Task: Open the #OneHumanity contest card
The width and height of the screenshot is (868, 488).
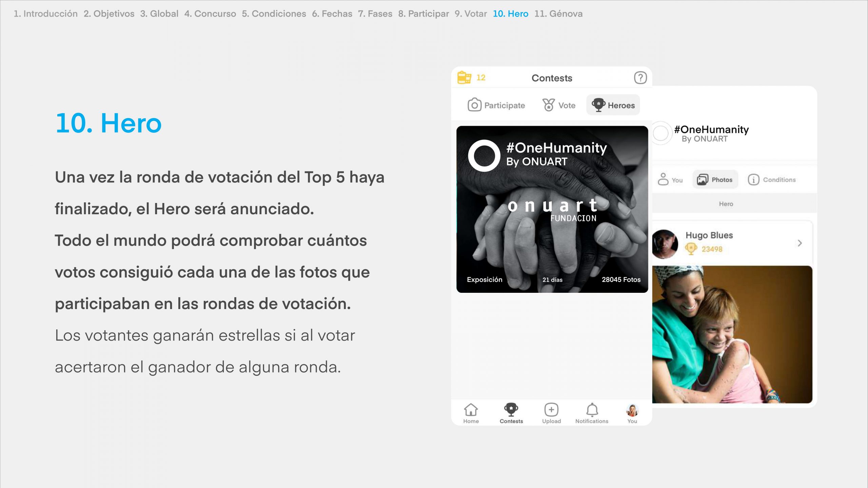Action: coord(552,209)
